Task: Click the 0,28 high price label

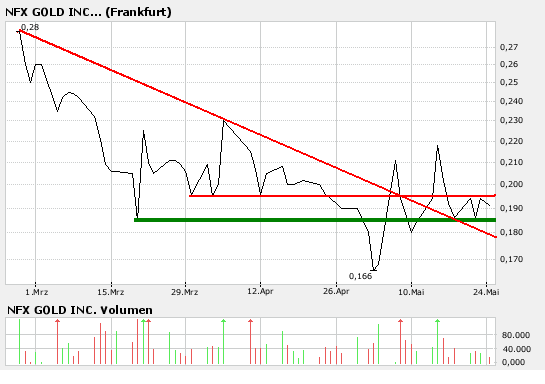Action: [x=30, y=27]
